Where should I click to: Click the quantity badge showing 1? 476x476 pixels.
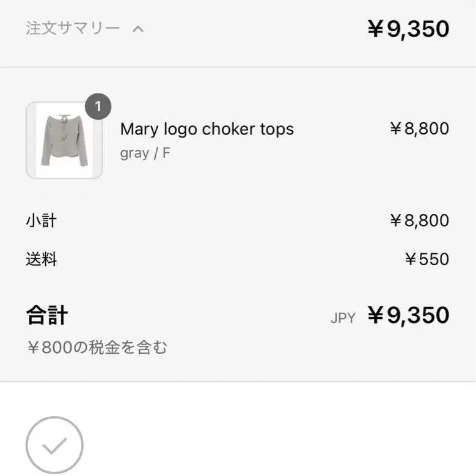[x=98, y=108]
